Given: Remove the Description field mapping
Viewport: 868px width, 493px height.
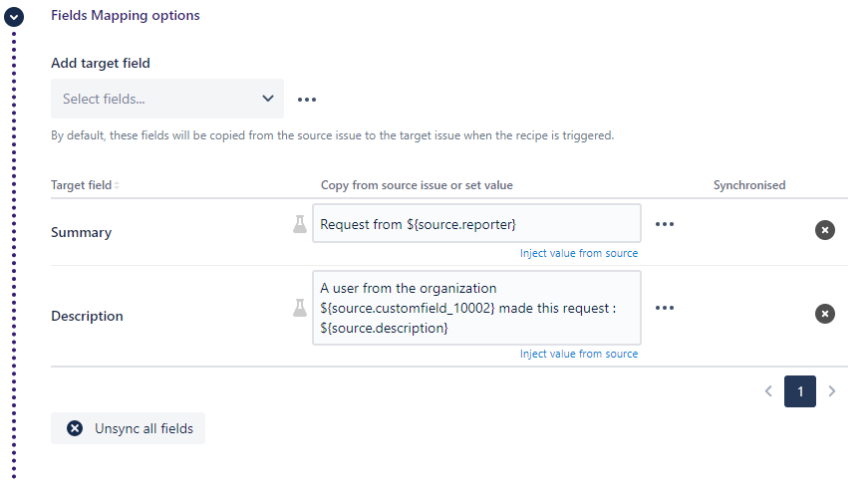Looking at the screenshot, I should click(x=825, y=314).
